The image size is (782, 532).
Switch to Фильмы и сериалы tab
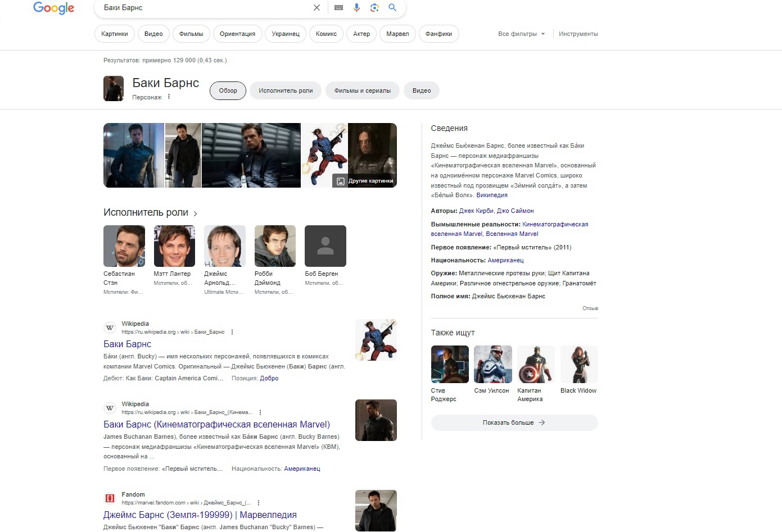pos(363,90)
